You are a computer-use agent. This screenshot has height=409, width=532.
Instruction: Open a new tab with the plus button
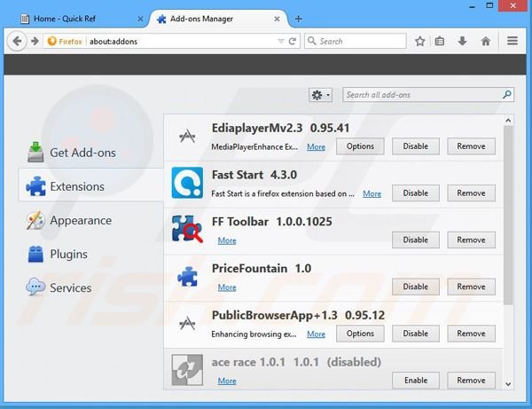click(x=298, y=19)
